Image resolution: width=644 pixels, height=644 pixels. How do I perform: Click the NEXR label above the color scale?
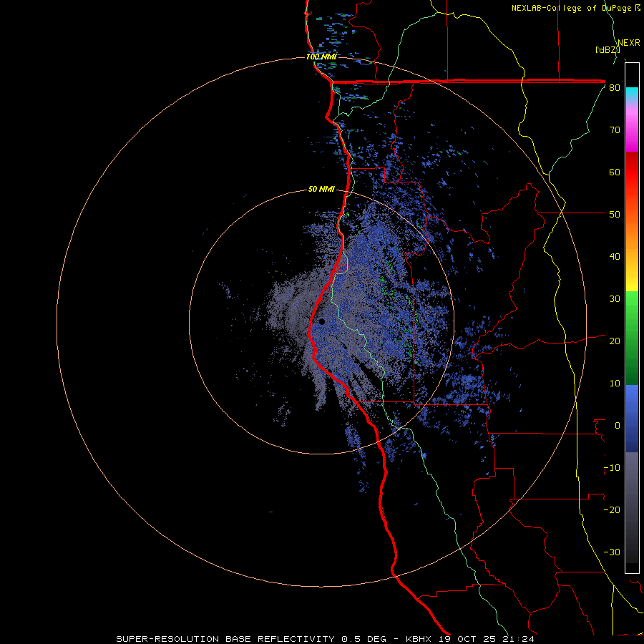click(x=629, y=43)
